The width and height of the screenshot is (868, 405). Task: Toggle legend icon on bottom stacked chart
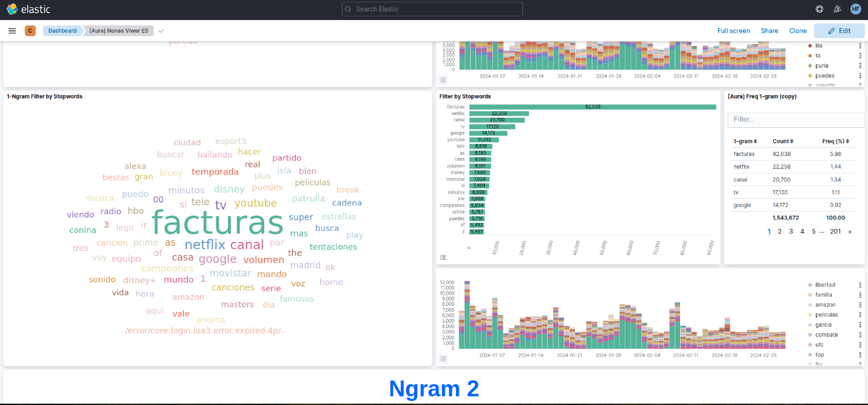[443, 359]
